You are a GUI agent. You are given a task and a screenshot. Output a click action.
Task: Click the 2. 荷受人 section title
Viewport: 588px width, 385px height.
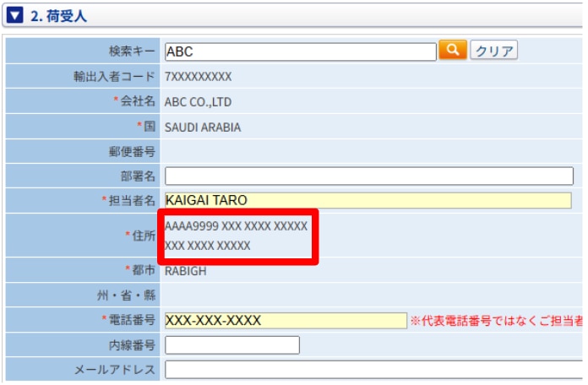[59, 16]
